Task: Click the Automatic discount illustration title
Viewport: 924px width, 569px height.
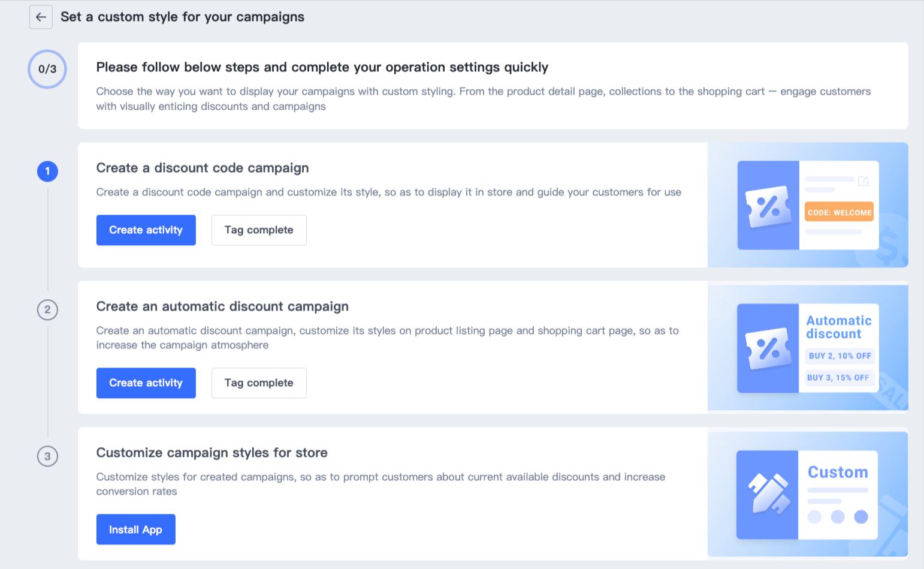Action: point(838,327)
